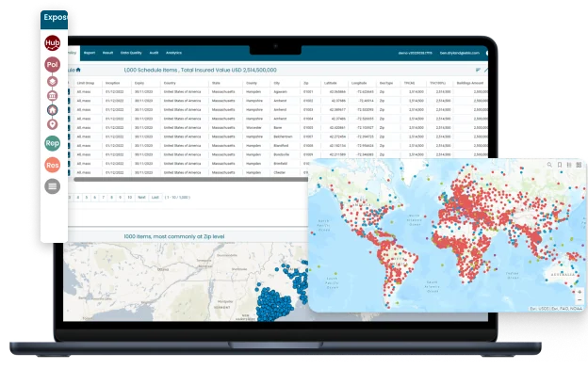The width and height of the screenshot is (588, 369).
Task: Click the Country column header
Action: [x=170, y=83]
